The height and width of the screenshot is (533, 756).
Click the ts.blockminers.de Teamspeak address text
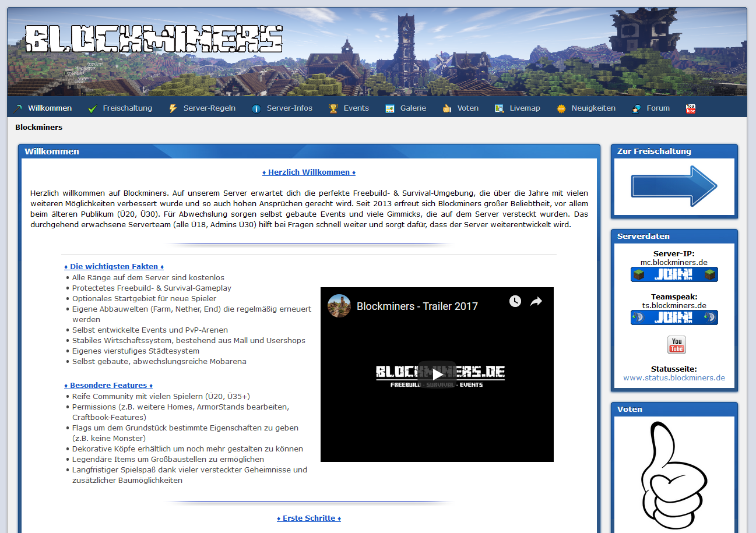(x=674, y=305)
